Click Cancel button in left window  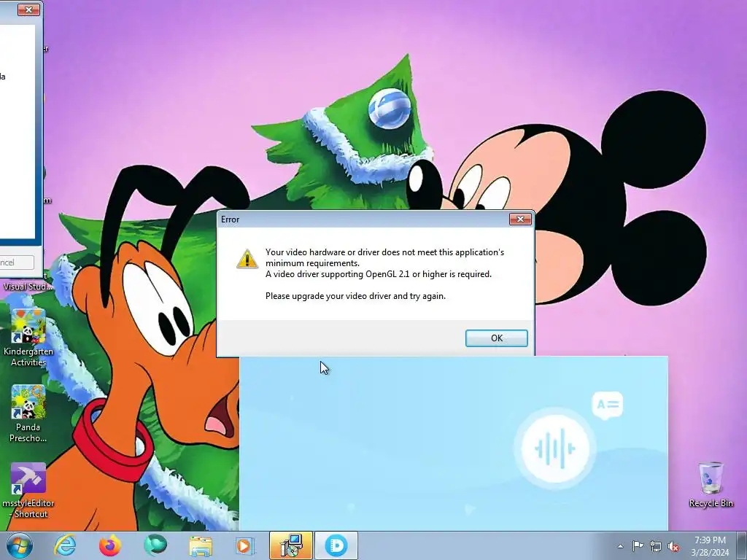tap(16, 262)
